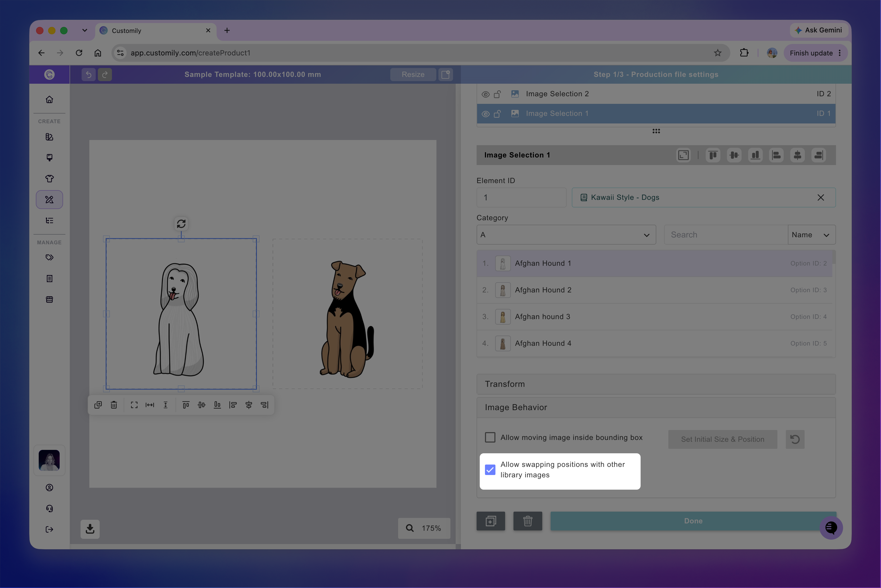
Task: Click the download icon below the canvas
Action: click(x=90, y=529)
